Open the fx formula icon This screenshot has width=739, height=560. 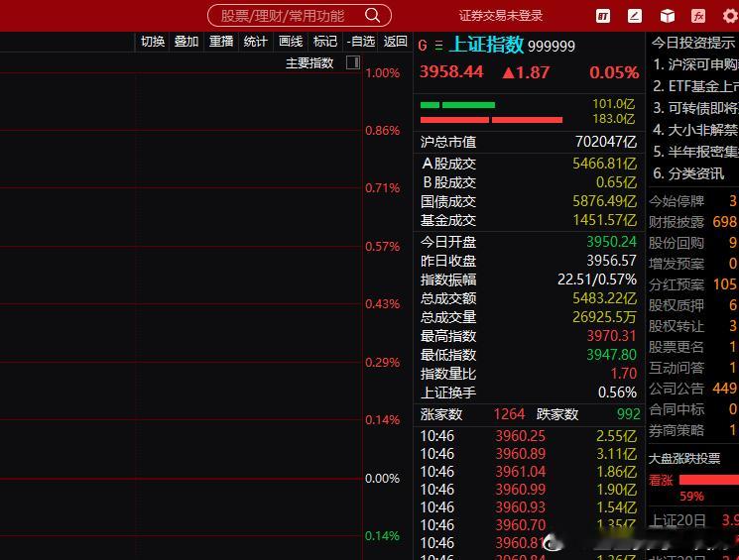pyautogui.click(x=698, y=17)
